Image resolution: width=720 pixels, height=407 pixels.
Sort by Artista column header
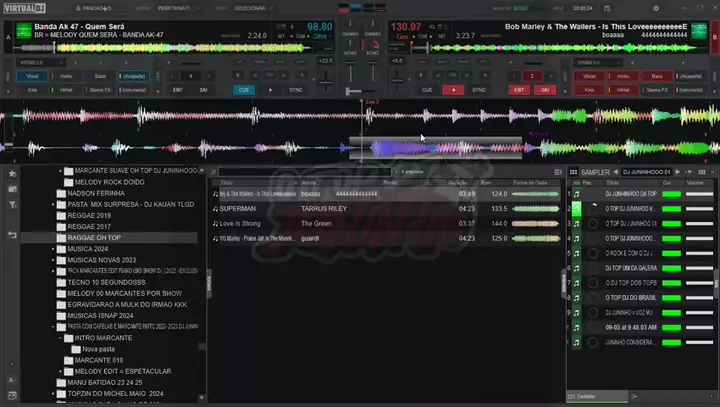309,183
